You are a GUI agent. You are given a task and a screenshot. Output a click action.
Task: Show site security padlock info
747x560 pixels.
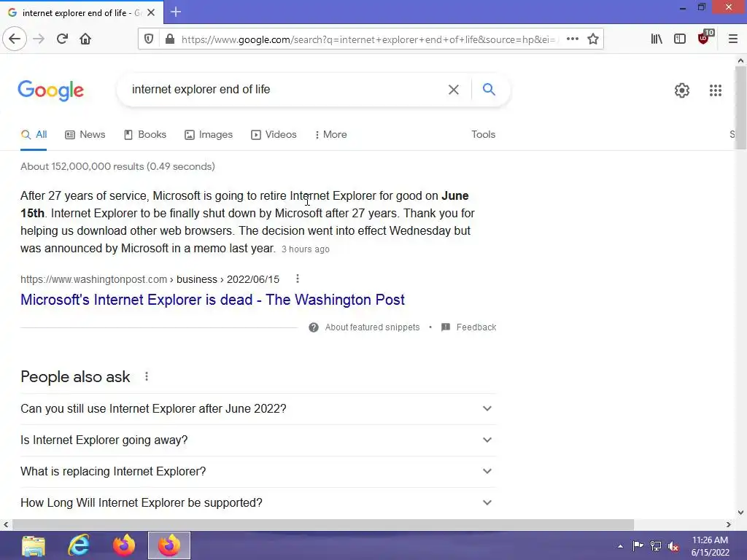click(x=169, y=39)
